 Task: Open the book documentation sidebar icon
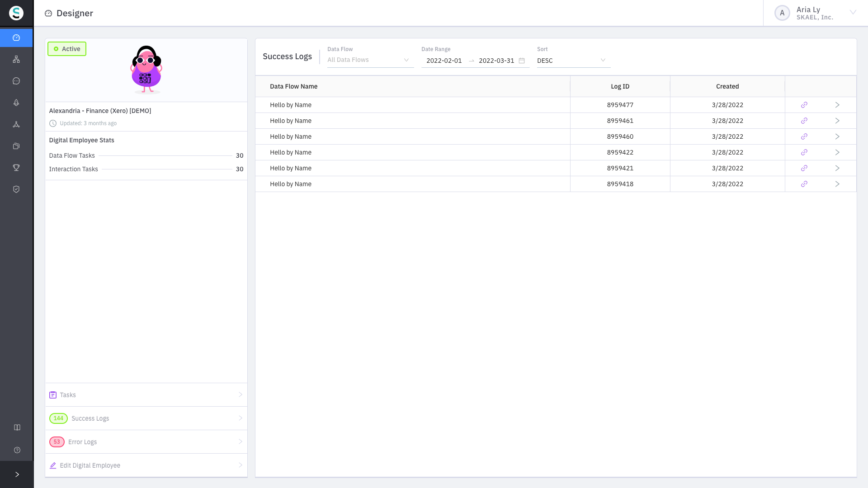tap(17, 427)
